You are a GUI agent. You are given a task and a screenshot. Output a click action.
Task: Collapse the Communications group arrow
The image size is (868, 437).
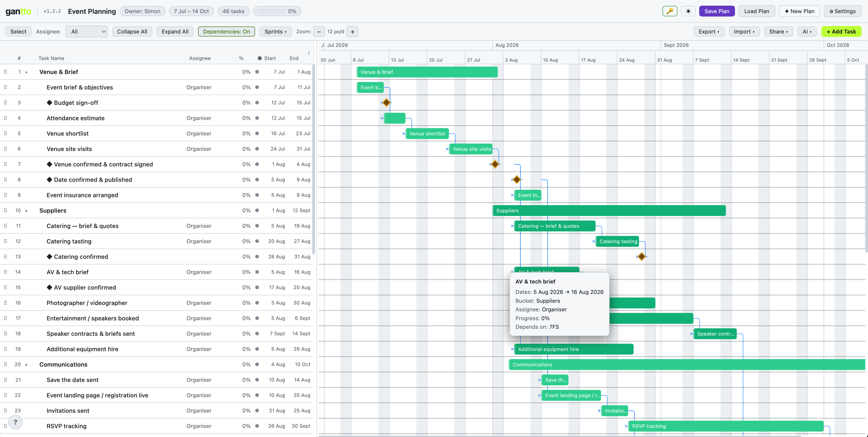click(26, 365)
